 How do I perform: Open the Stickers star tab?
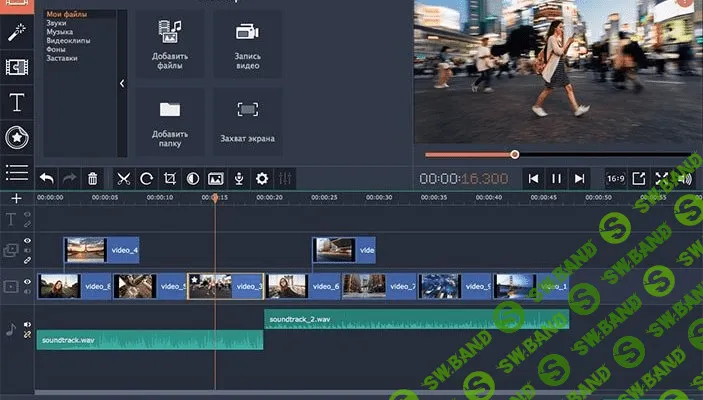17,137
